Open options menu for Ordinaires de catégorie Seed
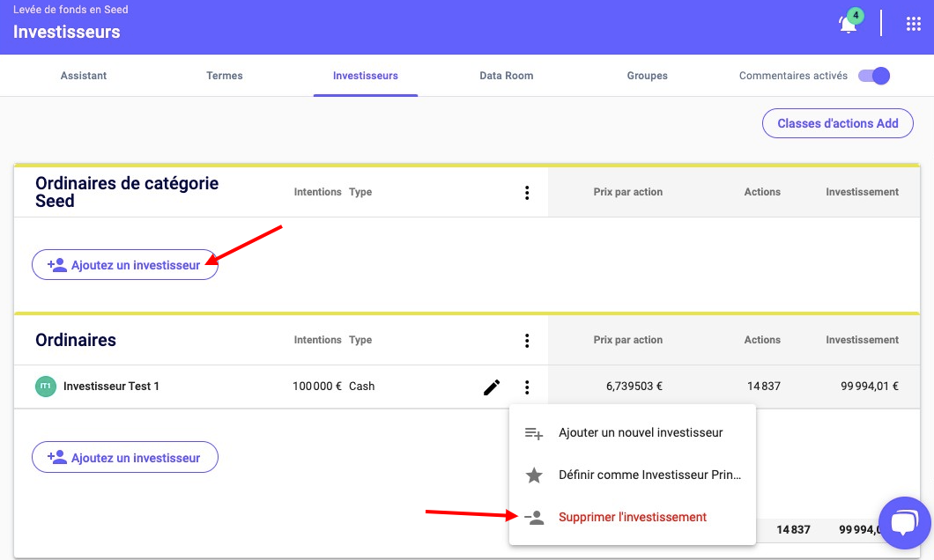 [x=526, y=193]
